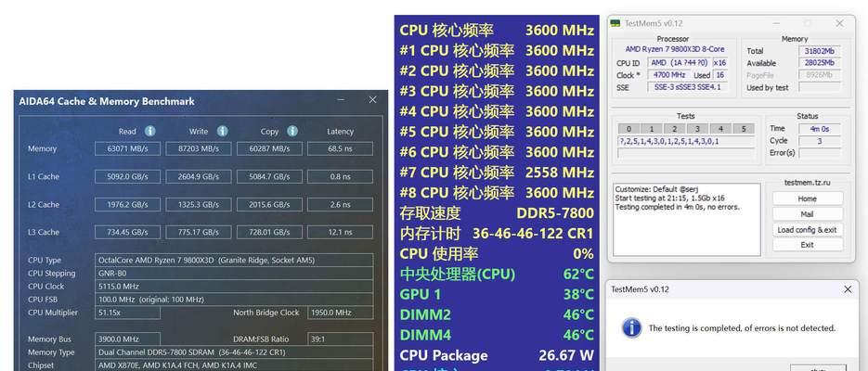Click North Bridge Clock value 1950.0 MHz
Screen dimensions: 868x371
340,313
